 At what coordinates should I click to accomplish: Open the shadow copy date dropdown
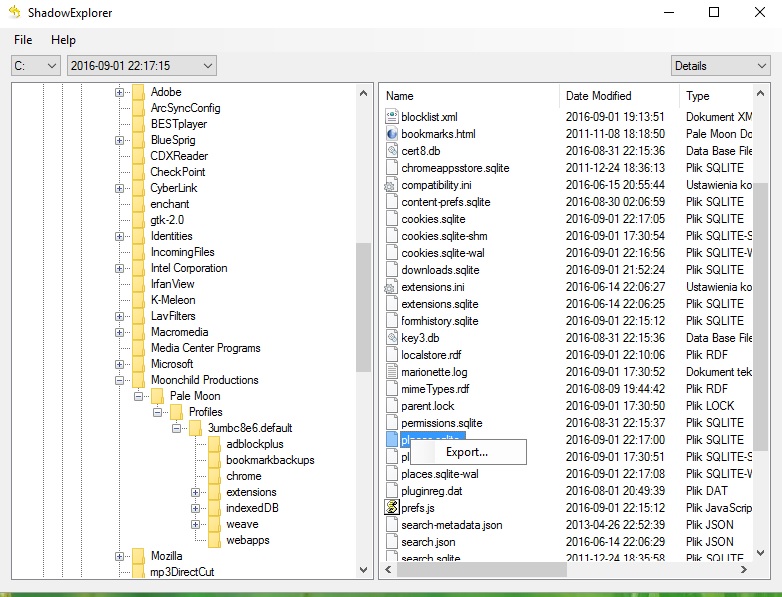142,66
